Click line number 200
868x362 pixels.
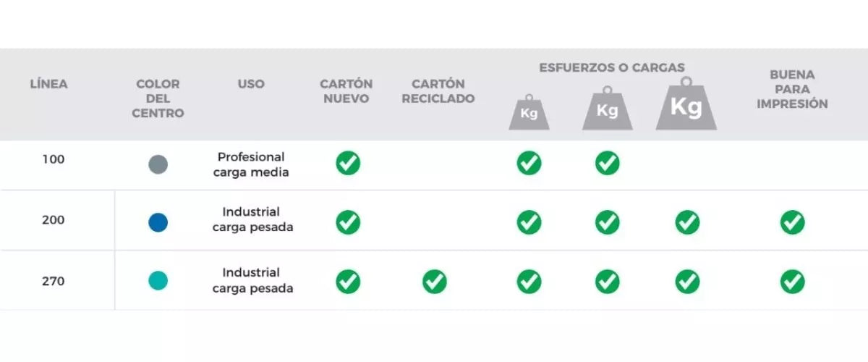pos(54,220)
